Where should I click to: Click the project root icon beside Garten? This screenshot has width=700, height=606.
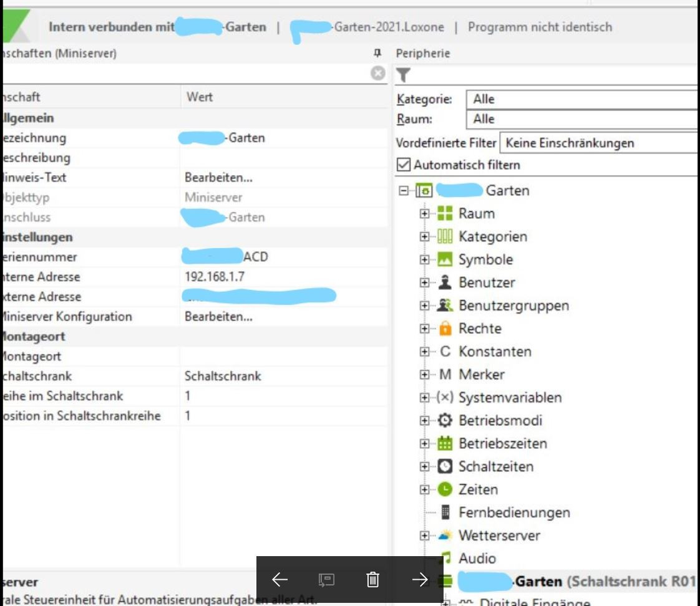pos(424,191)
